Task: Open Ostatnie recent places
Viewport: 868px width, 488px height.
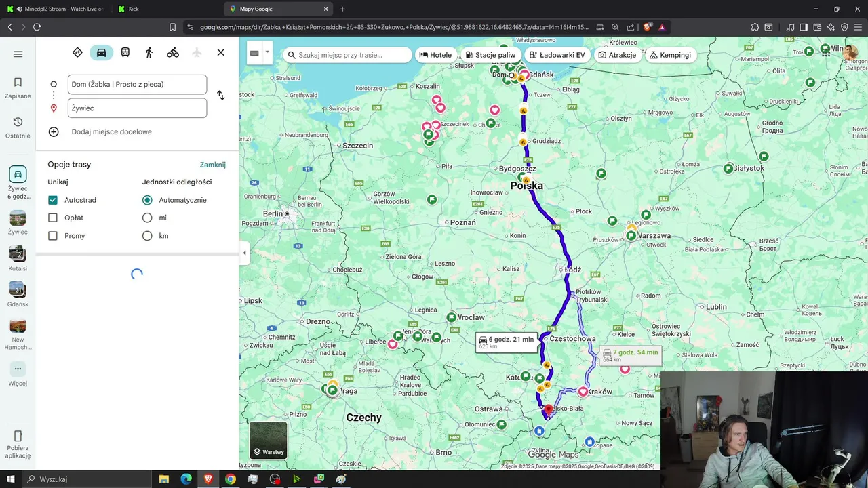Action: (x=18, y=127)
